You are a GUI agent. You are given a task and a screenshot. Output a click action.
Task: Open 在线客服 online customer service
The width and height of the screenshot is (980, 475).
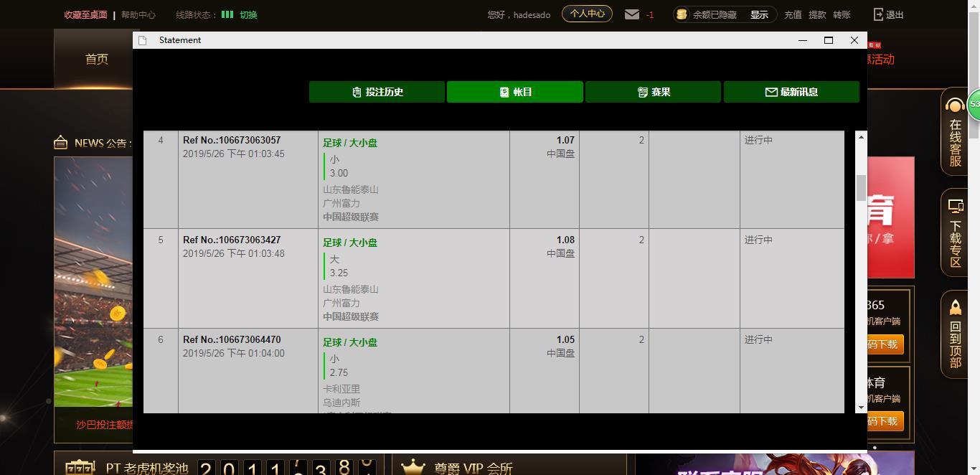[x=955, y=133]
